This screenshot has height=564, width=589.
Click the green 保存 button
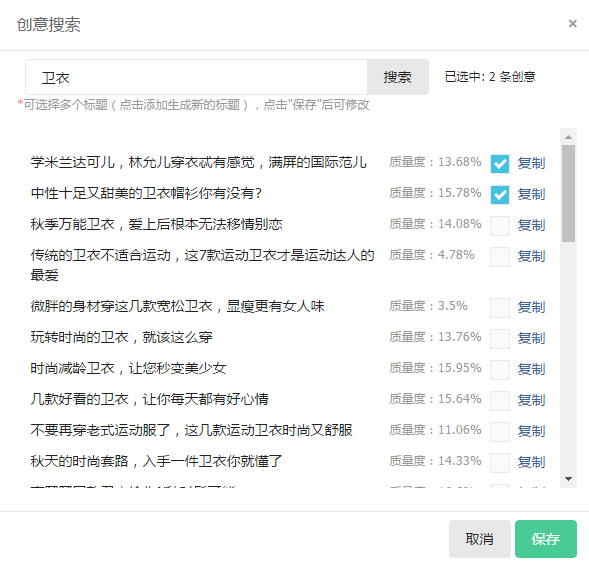tap(546, 539)
